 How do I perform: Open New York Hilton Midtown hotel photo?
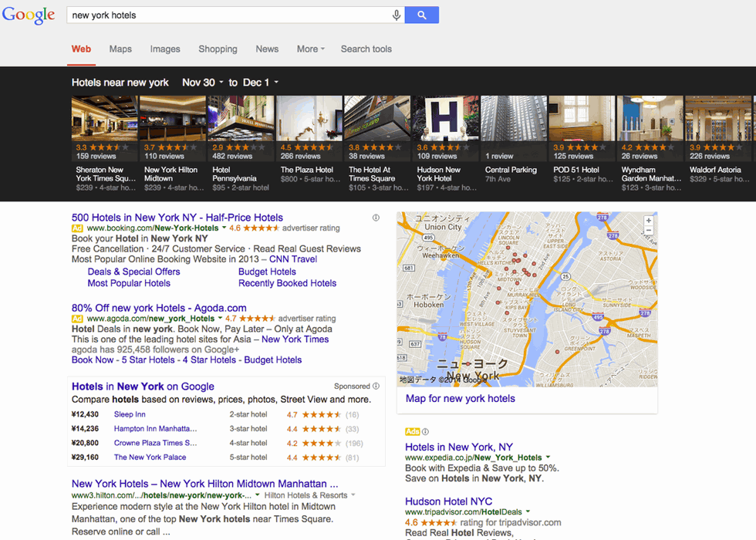pyautogui.click(x=173, y=118)
